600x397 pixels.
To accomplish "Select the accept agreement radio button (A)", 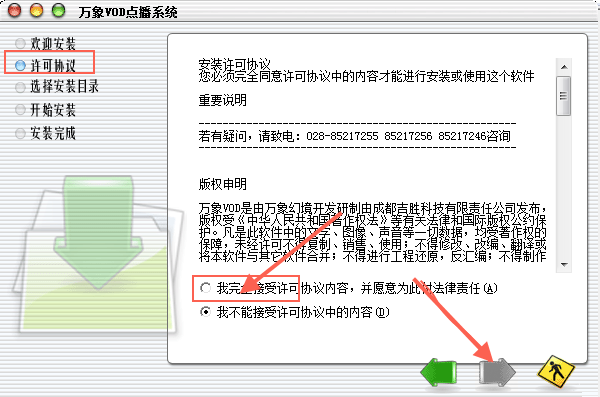I will click(205, 288).
